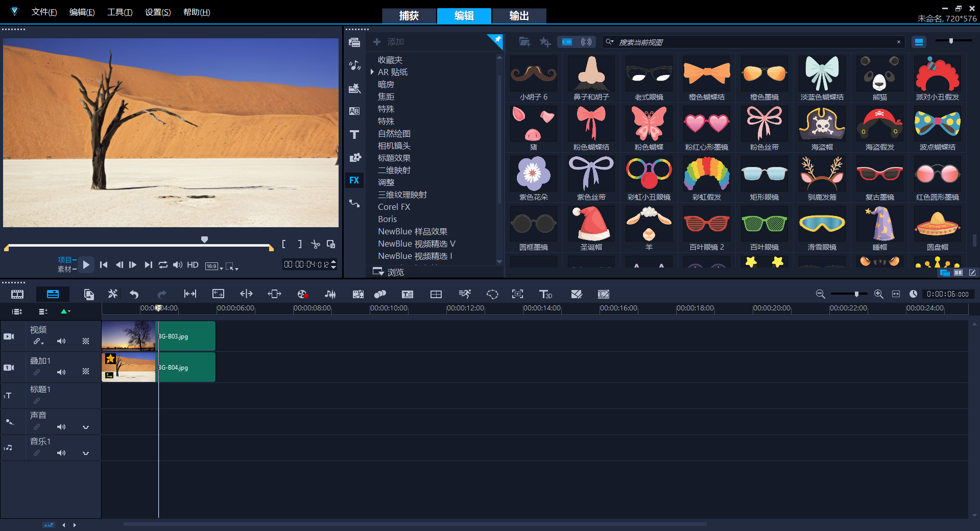
Task: Open the Title (T) library panel
Action: coord(354,134)
